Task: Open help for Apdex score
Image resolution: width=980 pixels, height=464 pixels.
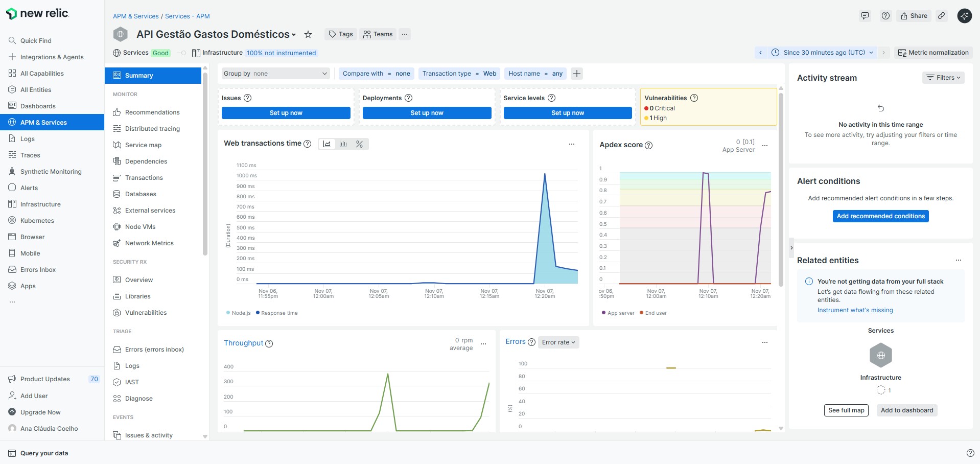Action: (x=649, y=145)
